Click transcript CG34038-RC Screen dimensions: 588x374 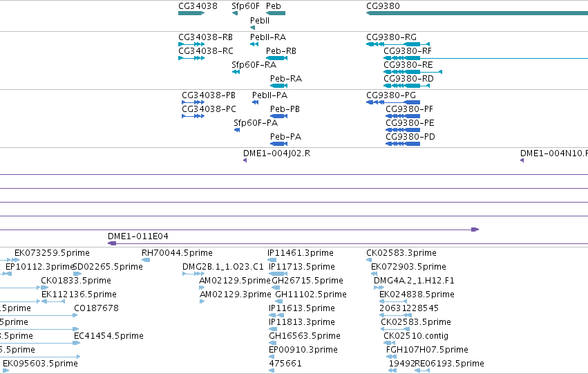(191, 58)
